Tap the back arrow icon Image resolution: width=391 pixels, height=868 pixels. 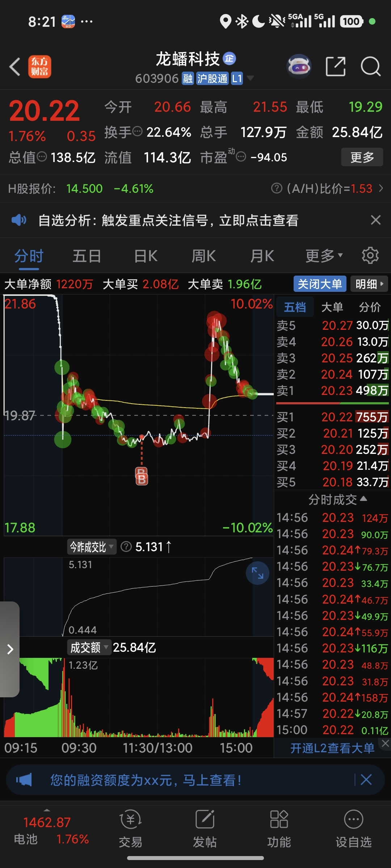[x=15, y=67]
